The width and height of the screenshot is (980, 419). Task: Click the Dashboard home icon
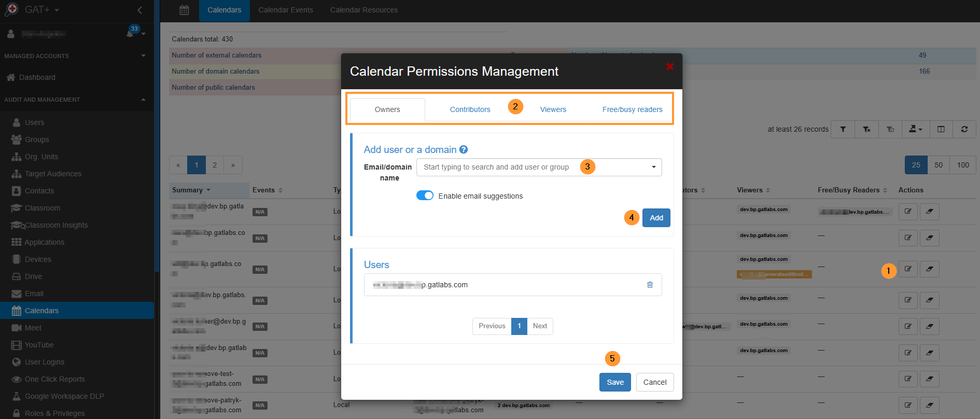[11, 77]
